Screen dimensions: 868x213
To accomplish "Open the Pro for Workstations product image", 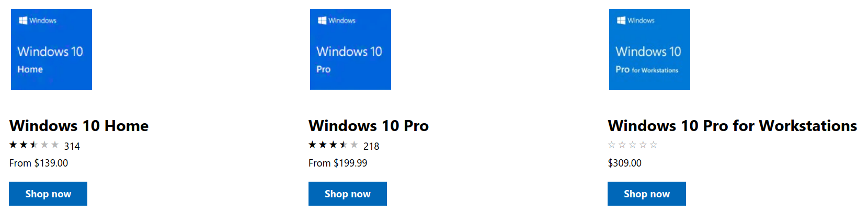I will click(x=649, y=49).
